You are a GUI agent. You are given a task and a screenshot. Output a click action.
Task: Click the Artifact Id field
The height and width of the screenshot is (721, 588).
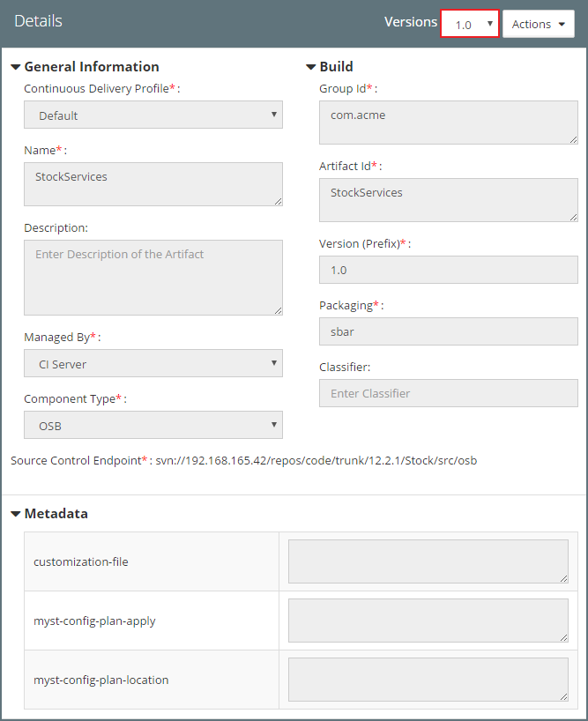(448, 199)
